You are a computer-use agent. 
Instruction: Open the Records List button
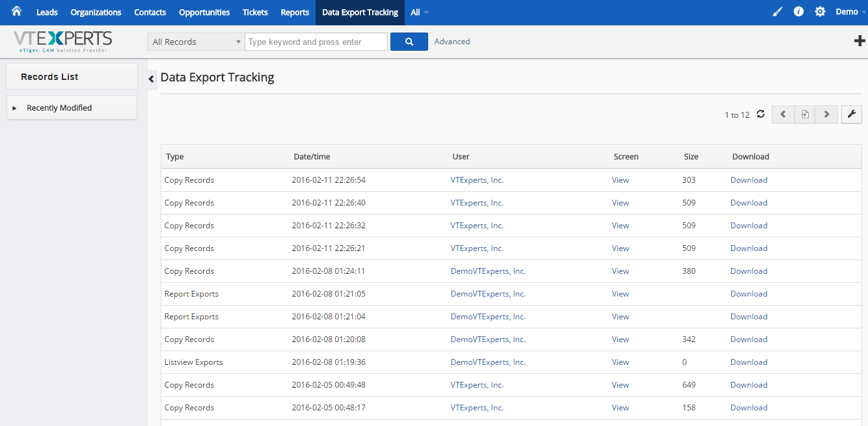point(72,77)
